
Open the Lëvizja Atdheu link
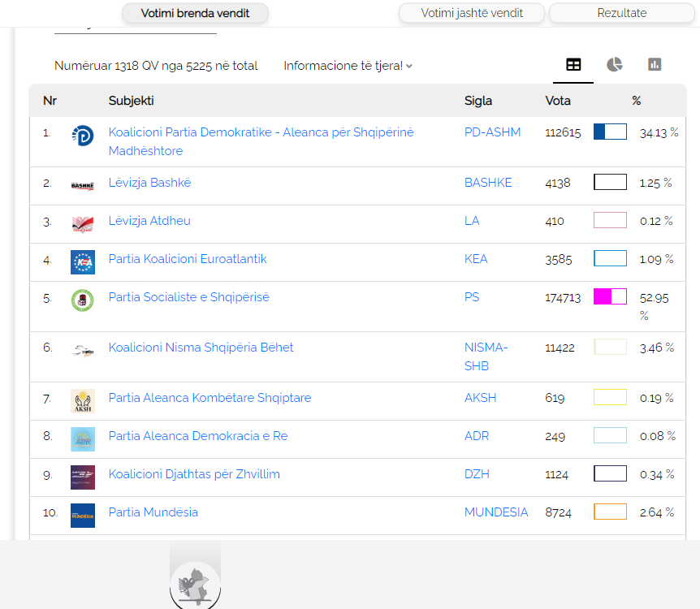coord(149,221)
